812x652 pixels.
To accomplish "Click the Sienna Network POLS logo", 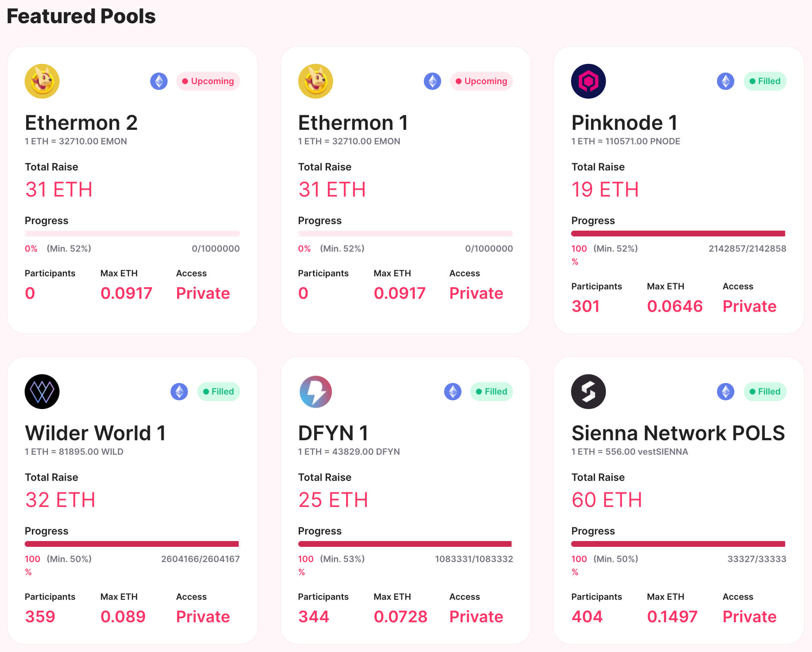I will (x=588, y=392).
